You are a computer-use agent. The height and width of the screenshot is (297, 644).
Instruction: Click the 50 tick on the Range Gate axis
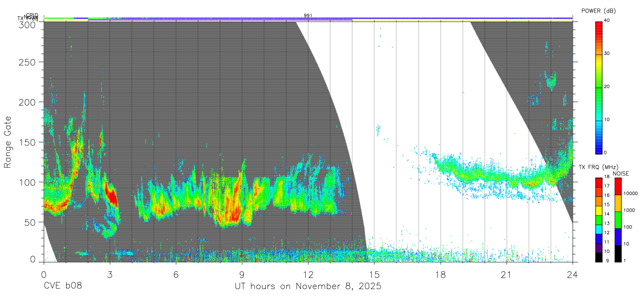[31, 222]
